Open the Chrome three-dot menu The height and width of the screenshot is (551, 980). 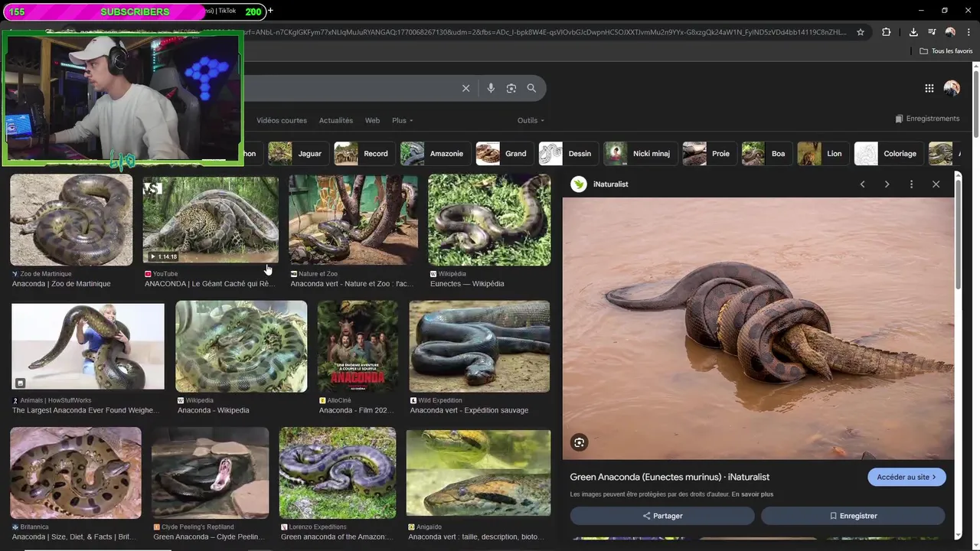coord(969,32)
